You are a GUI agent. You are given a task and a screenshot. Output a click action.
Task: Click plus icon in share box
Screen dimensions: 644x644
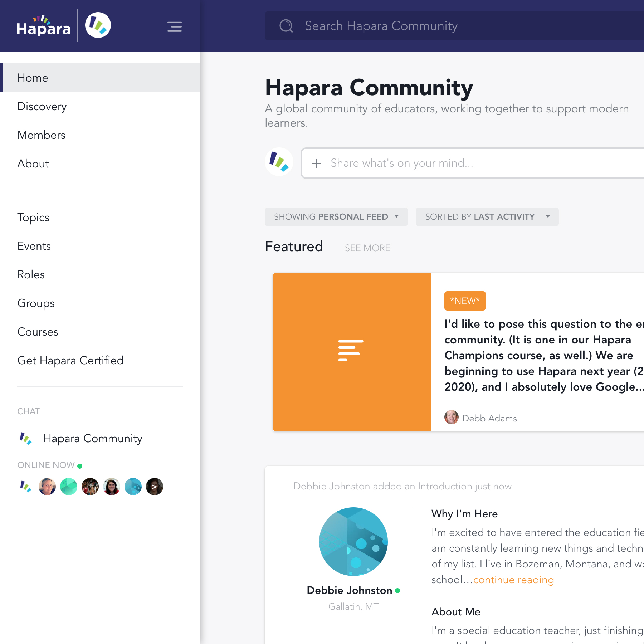point(316,164)
